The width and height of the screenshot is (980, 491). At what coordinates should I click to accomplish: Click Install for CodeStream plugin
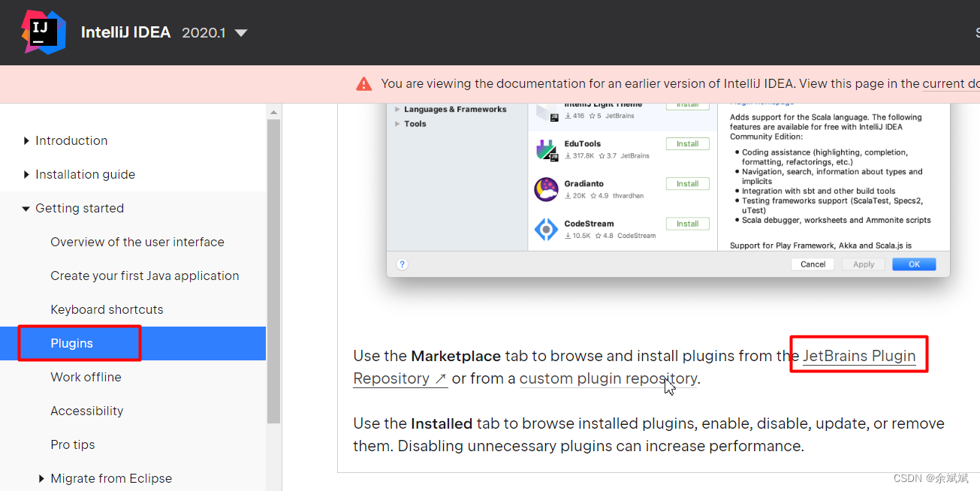(687, 224)
